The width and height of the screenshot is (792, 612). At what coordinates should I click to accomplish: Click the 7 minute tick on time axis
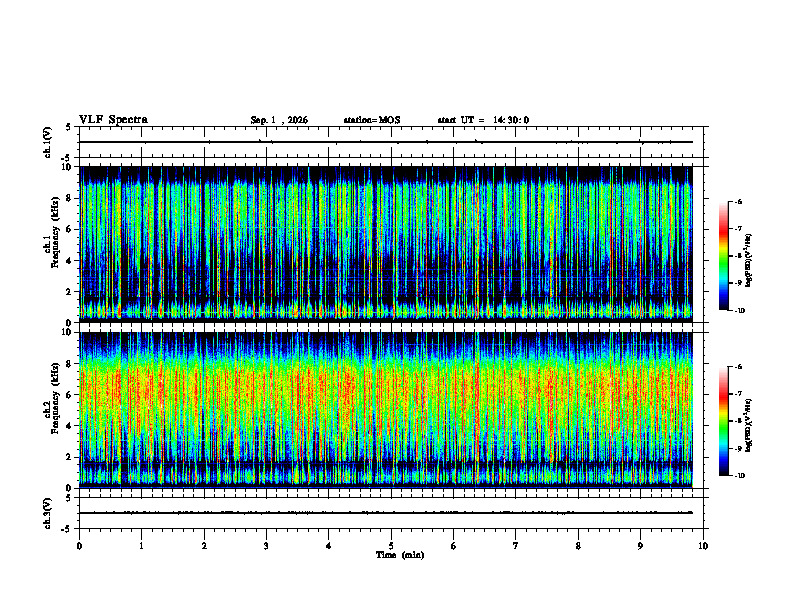point(516,546)
